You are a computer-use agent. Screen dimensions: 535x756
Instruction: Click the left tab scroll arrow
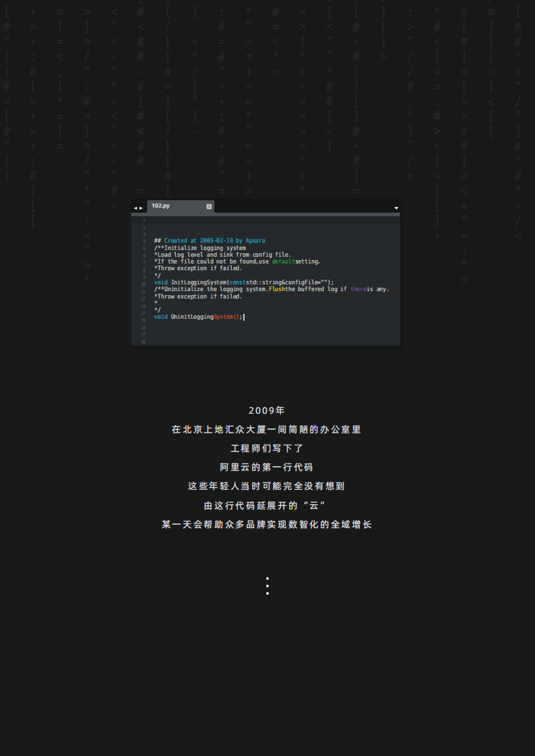click(x=135, y=208)
